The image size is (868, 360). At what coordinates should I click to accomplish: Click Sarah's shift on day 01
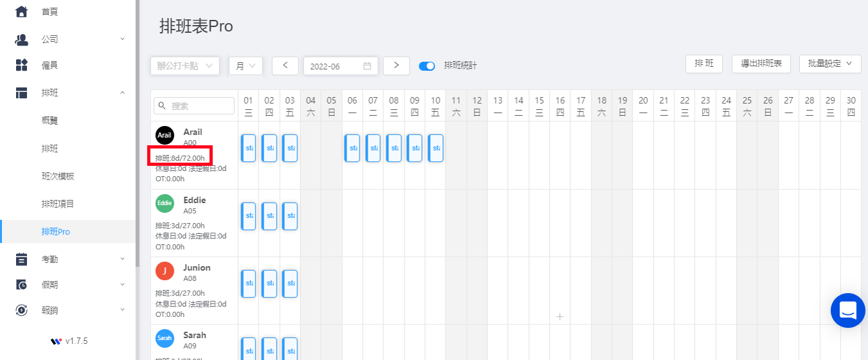[x=248, y=348]
